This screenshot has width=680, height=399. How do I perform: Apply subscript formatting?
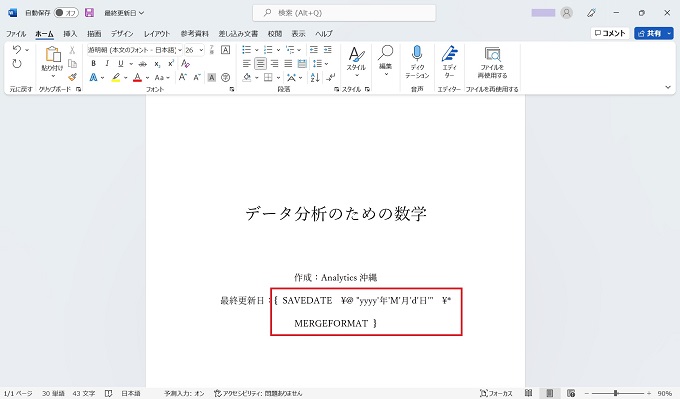click(x=157, y=64)
